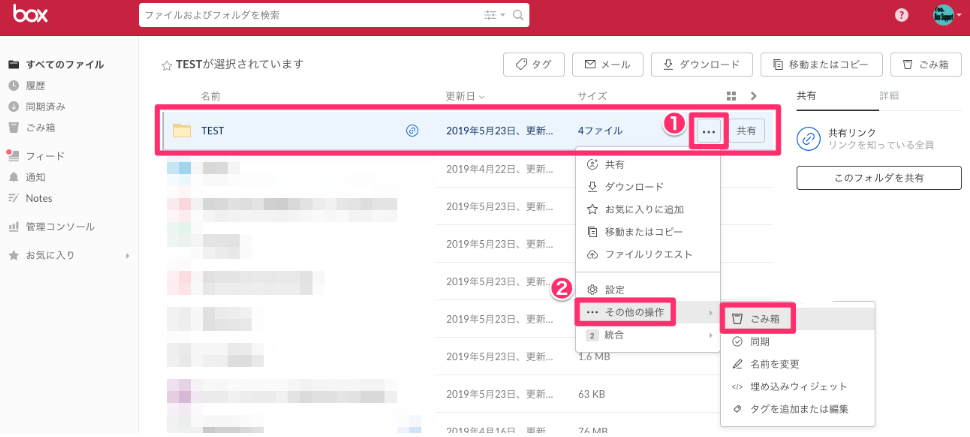Open search filter options icon

[x=493, y=16]
